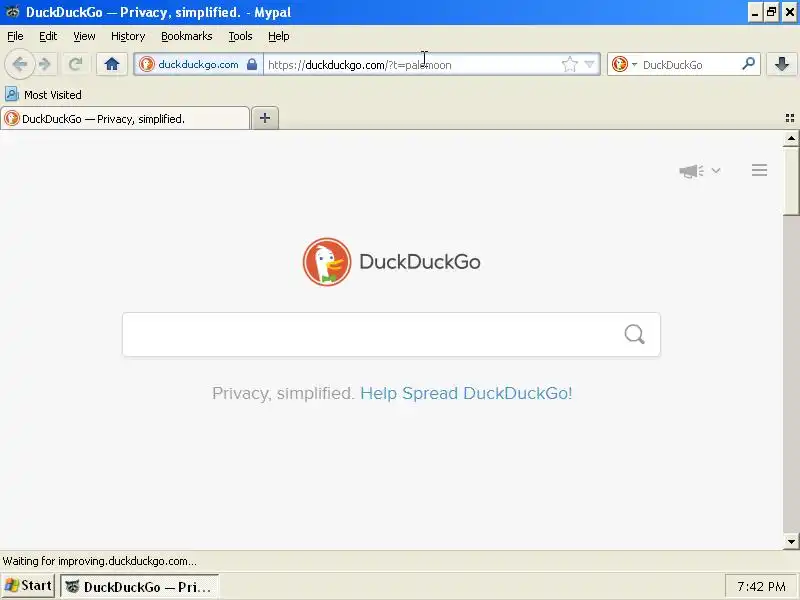Click the DuckDuckGo duck logo

click(x=327, y=262)
